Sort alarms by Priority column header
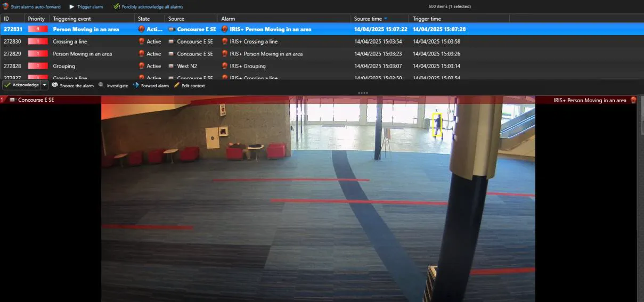The image size is (644, 302). click(36, 19)
